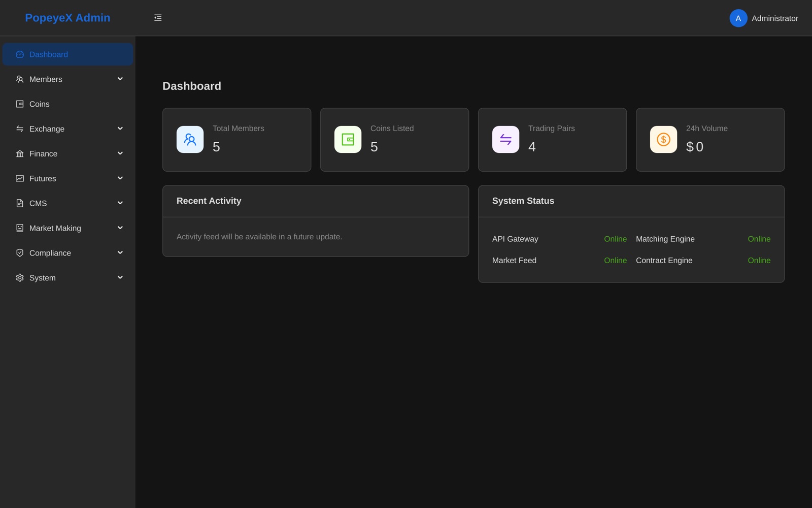Click the Compliance shield icon in sidebar
Viewport: 812px width, 508px height.
20,253
